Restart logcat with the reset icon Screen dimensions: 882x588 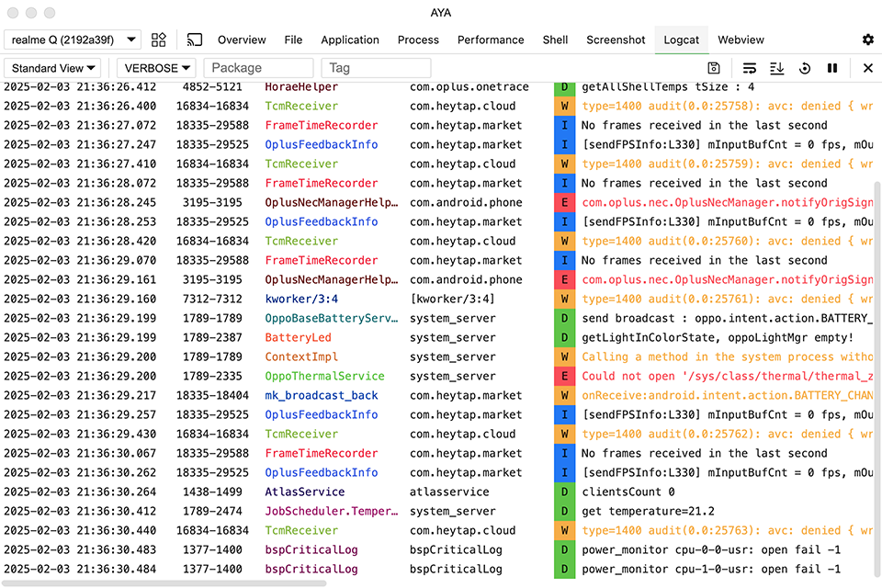click(x=805, y=68)
